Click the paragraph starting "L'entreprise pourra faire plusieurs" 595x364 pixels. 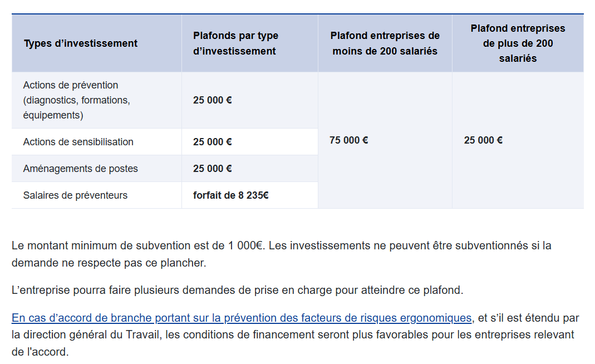[237, 290]
